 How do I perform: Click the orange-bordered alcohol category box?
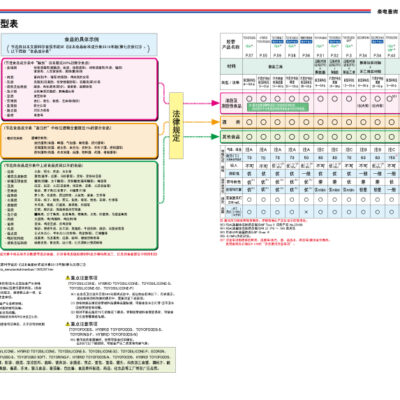point(79,141)
